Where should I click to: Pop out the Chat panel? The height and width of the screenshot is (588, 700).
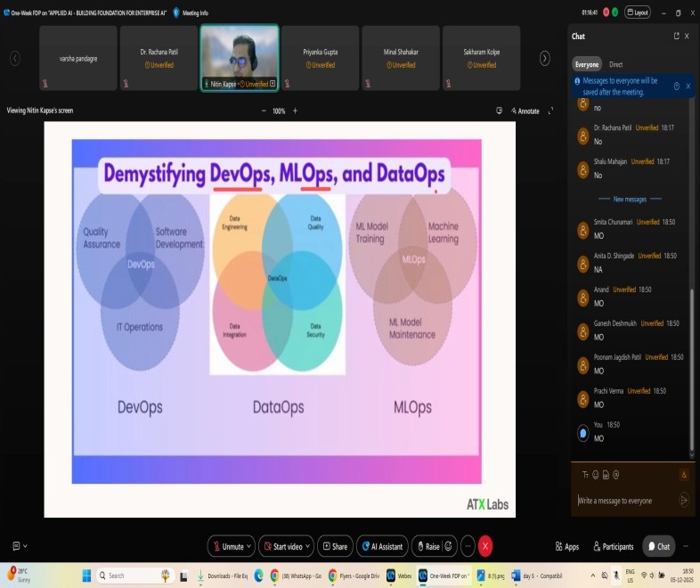pos(676,36)
